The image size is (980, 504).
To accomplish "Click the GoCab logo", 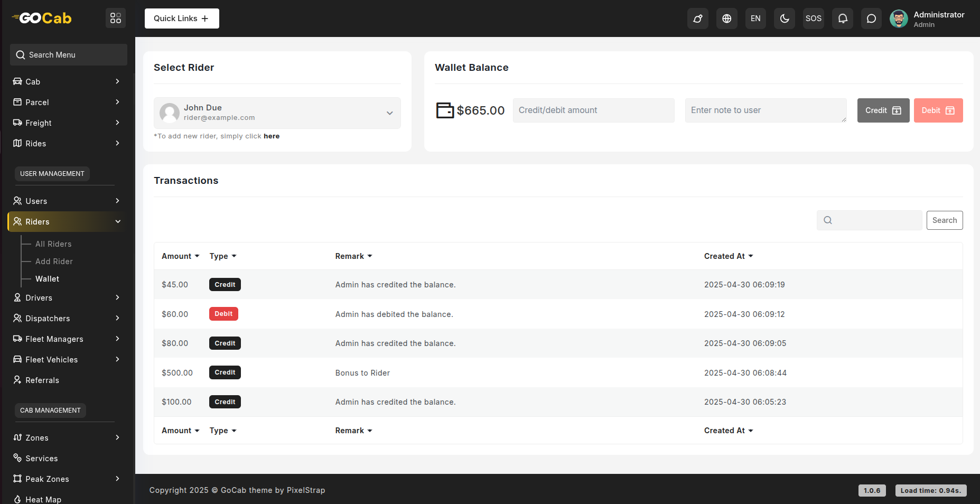I will pyautogui.click(x=42, y=18).
